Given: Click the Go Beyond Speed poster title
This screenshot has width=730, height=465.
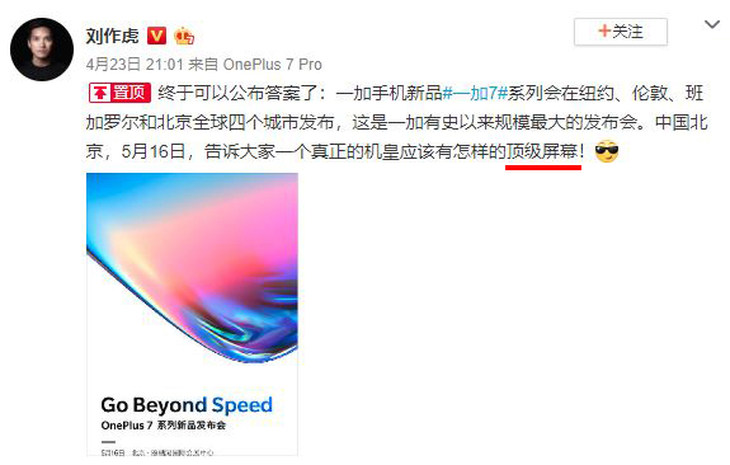Looking at the screenshot, I should click(x=187, y=405).
